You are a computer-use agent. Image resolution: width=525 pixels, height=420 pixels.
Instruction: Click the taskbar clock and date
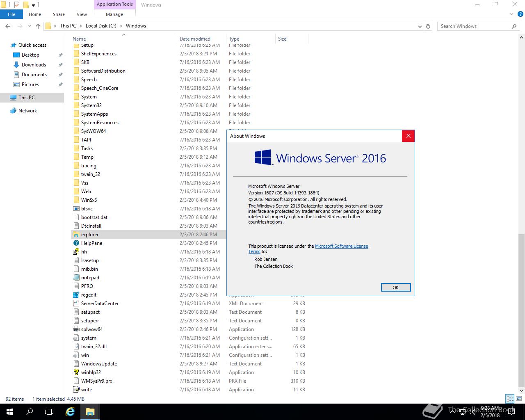pos(490,412)
